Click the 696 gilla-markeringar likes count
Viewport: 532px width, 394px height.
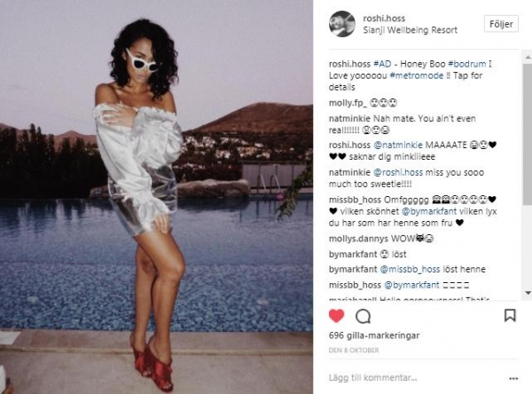(x=374, y=335)
